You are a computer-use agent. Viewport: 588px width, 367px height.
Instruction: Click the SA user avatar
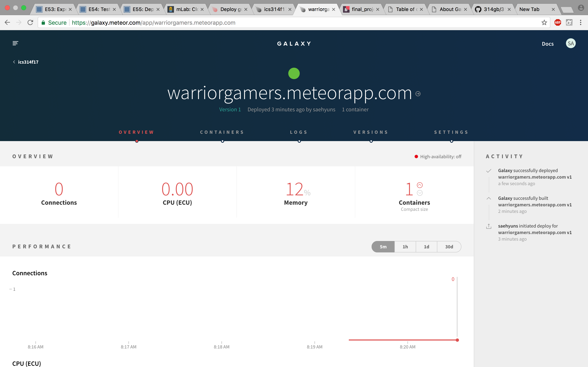point(570,43)
